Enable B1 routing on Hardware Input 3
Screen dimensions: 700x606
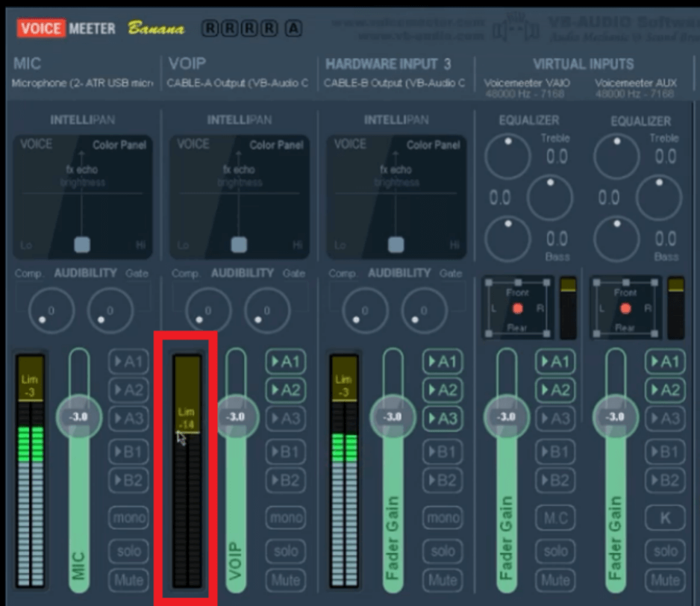[x=443, y=452]
